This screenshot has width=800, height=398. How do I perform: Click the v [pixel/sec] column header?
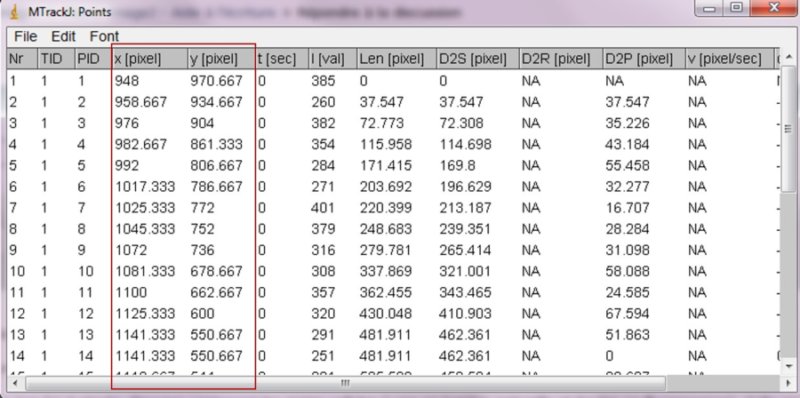729,59
